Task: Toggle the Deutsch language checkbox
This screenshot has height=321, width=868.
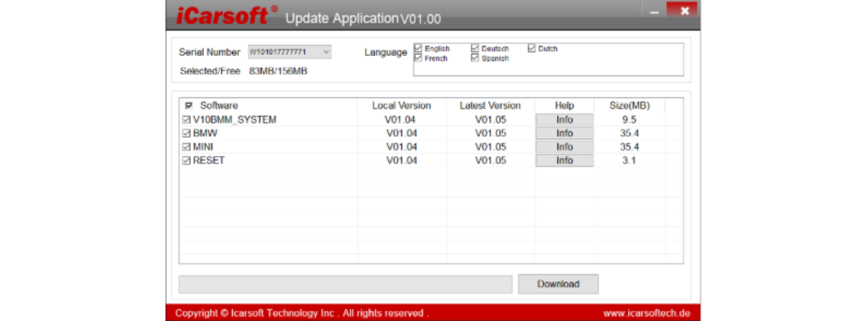Action: tap(475, 48)
